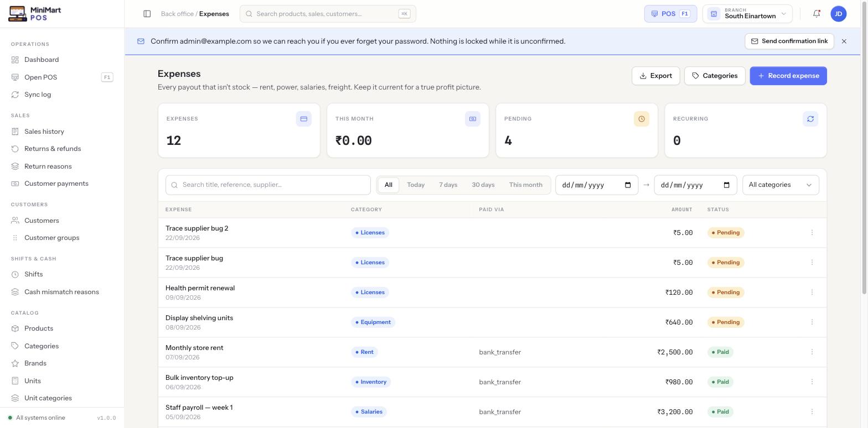Go to Products in catalog
The height and width of the screenshot is (428, 868).
tap(62, 328)
